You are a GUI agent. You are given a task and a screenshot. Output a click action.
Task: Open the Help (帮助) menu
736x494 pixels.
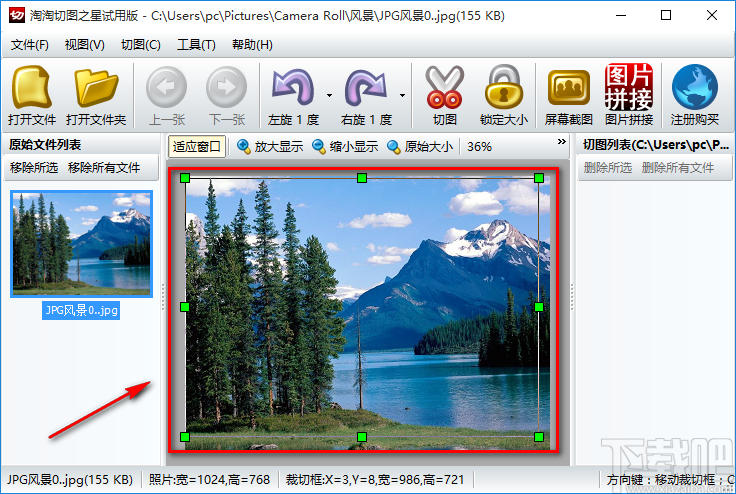(252, 45)
